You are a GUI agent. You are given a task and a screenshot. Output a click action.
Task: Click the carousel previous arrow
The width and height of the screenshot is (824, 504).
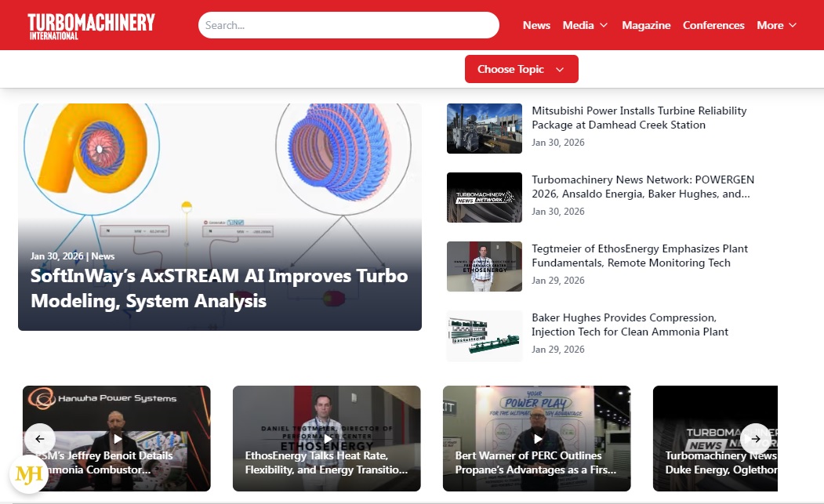click(x=40, y=438)
